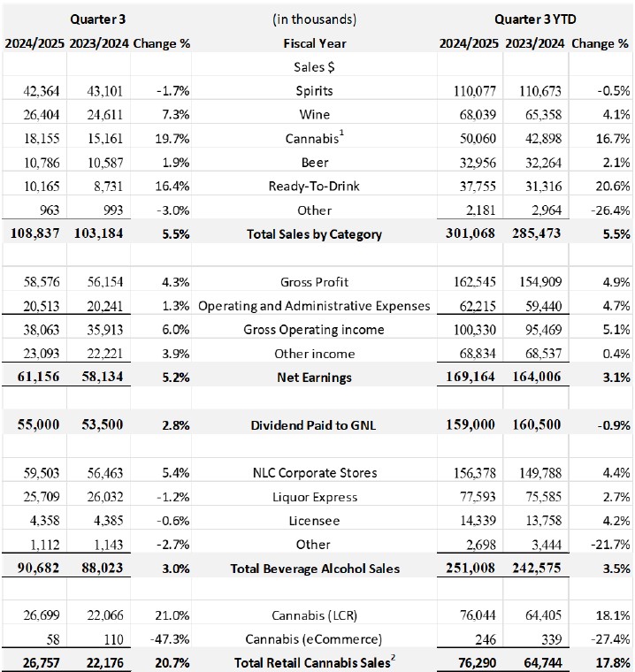635x672 pixels.
Task: Select the NLC Corporate Stores label
Action: pos(314,473)
